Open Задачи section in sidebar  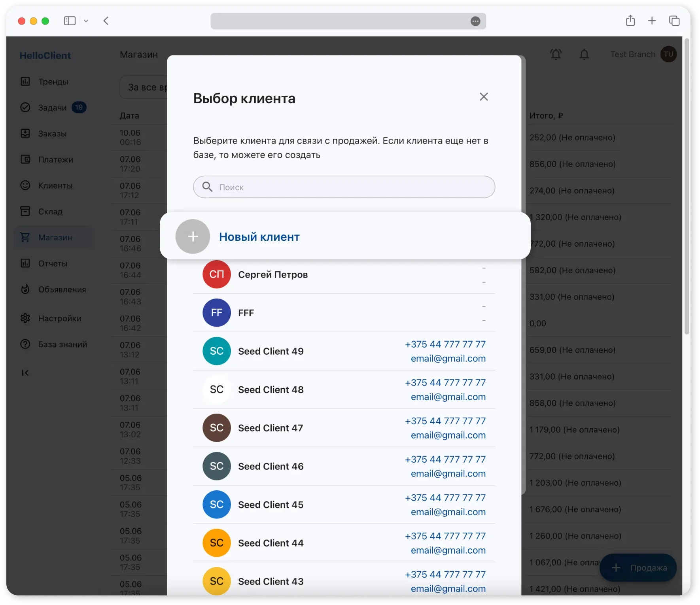[52, 108]
